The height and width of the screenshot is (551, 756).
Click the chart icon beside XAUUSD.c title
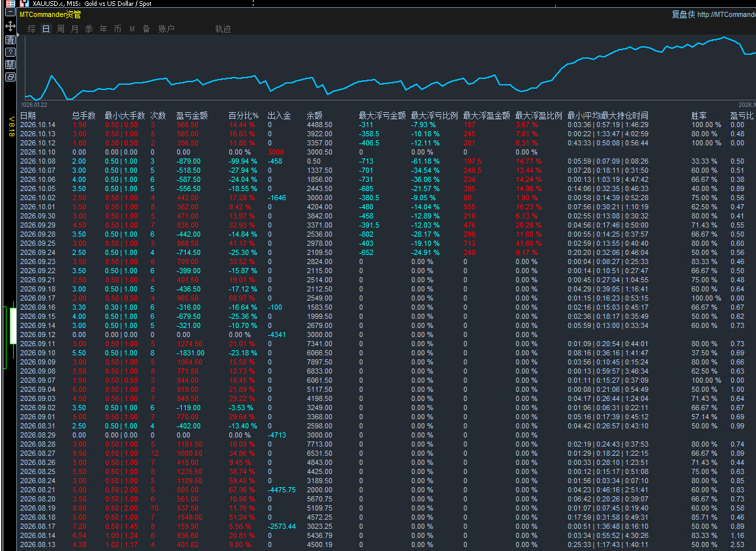25,3
